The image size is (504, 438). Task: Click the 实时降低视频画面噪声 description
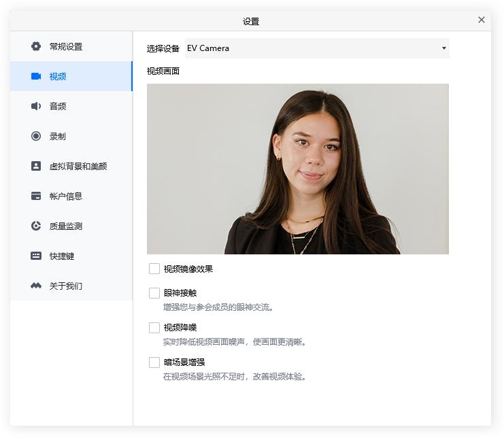235,342
